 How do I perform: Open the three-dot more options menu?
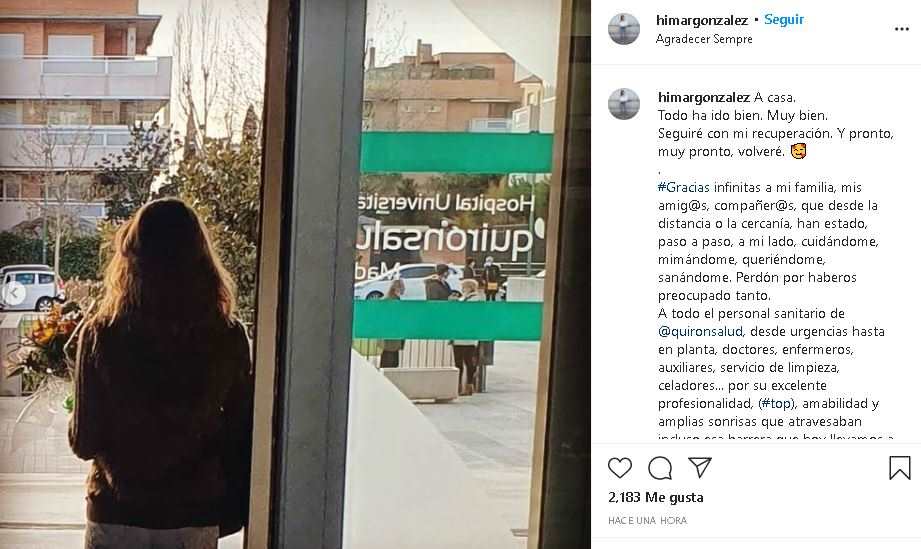pyautogui.click(x=902, y=29)
